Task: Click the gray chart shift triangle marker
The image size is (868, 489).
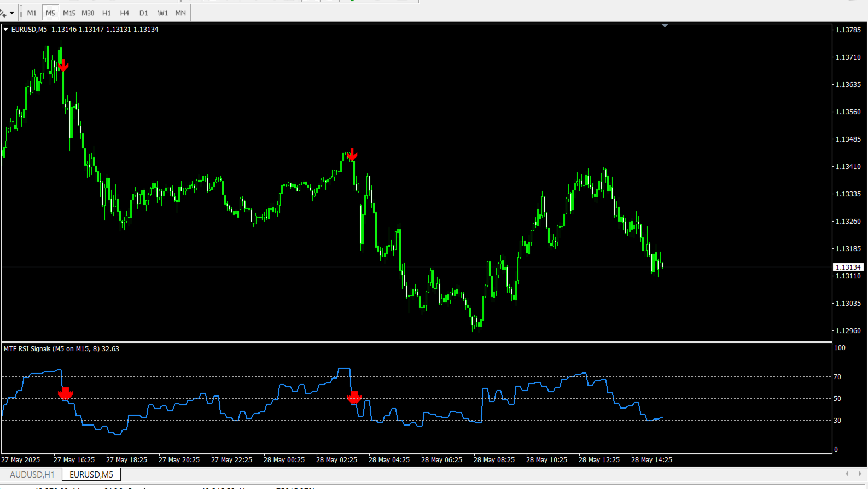Action: pos(665,26)
